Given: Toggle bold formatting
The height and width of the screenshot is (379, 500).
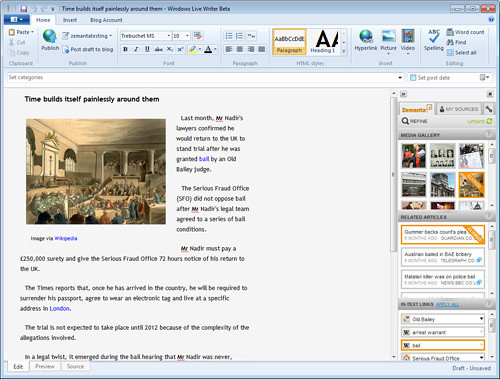Looking at the screenshot, I should click(x=125, y=49).
